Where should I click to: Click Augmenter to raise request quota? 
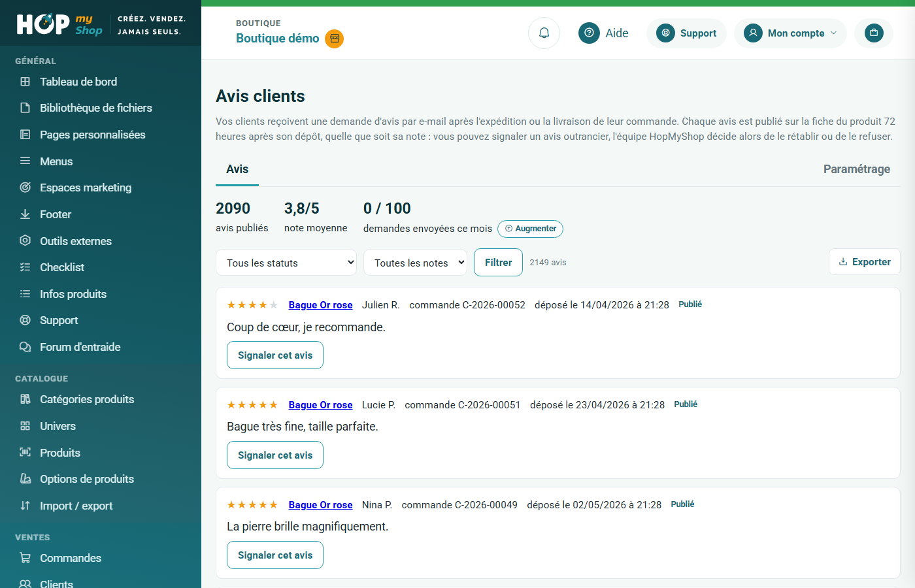tap(530, 229)
